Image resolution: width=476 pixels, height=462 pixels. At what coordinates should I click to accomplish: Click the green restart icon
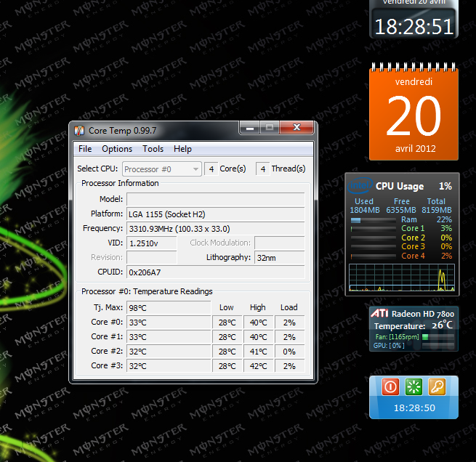click(x=414, y=386)
